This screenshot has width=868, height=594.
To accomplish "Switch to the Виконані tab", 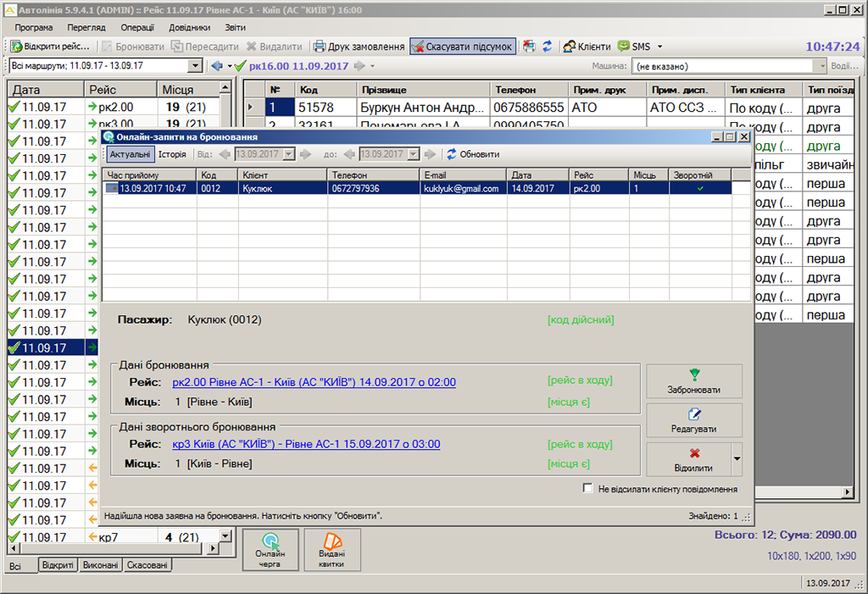I will coord(100,565).
